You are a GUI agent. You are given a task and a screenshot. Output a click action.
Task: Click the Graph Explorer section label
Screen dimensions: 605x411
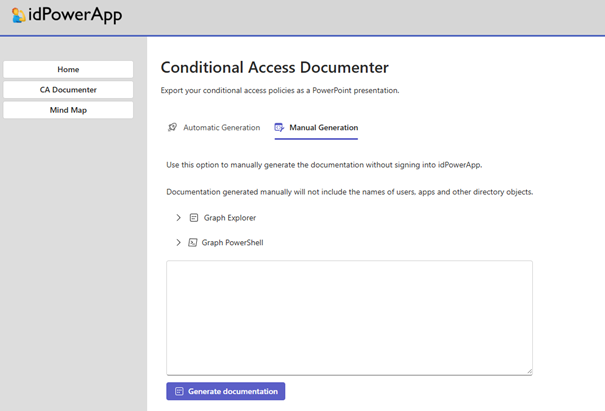[x=230, y=217]
